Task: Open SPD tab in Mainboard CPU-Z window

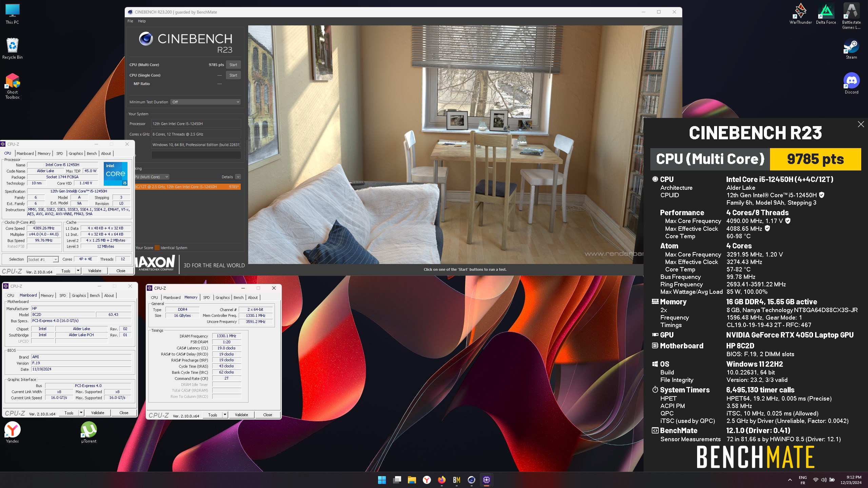Action: point(63,296)
